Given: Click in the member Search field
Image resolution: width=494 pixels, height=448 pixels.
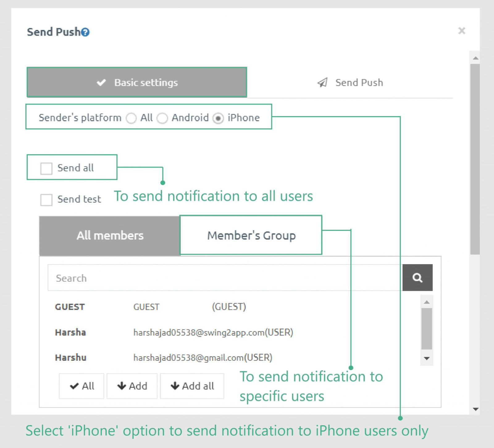Looking at the screenshot, I should pyautogui.click(x=225, y=278).
